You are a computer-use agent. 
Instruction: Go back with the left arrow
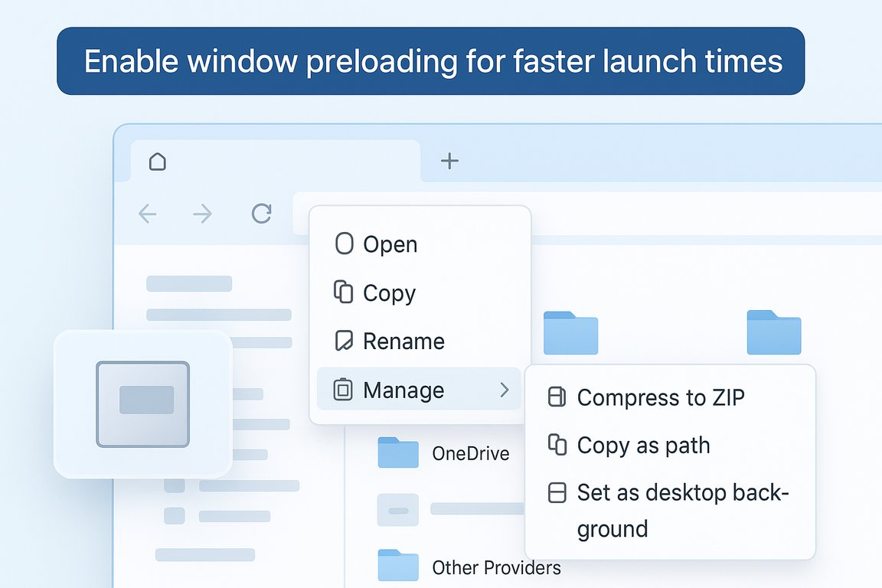(x=147, y=214)
